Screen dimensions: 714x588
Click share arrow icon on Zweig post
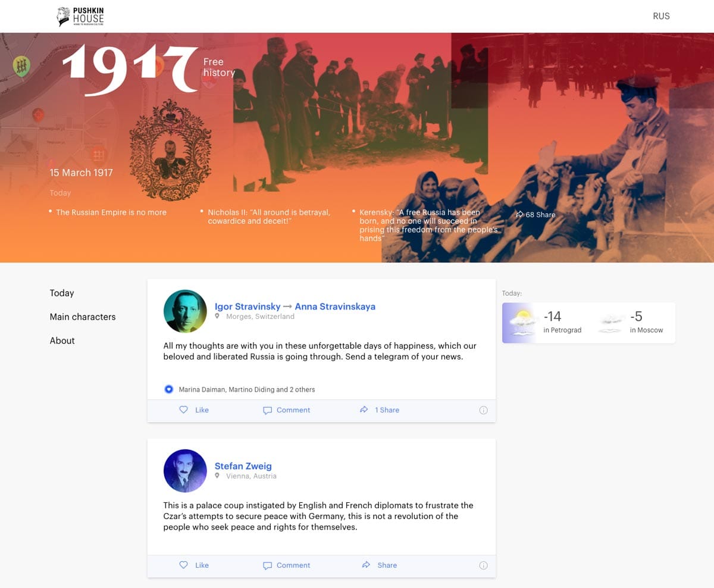(366, 565)
